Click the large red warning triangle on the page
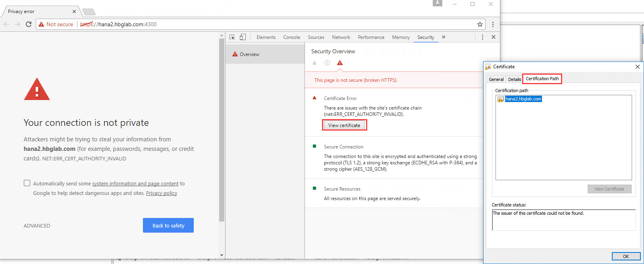644x264 pixels. click(x=37, y=89)
